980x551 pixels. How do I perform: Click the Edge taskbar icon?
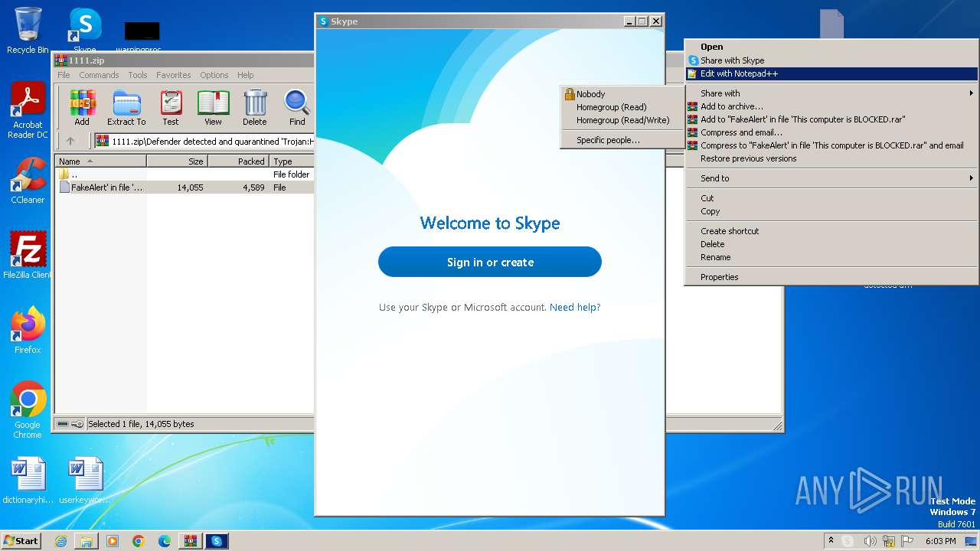(x=165, y=541)
